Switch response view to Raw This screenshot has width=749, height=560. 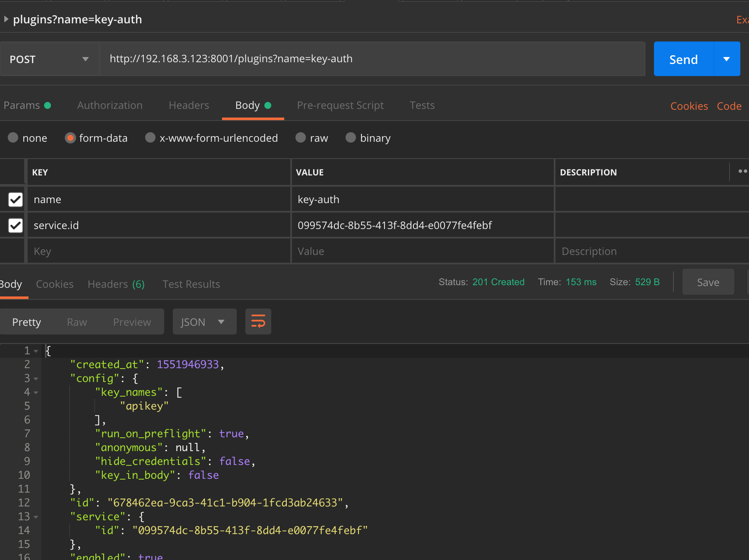(77, 322)
